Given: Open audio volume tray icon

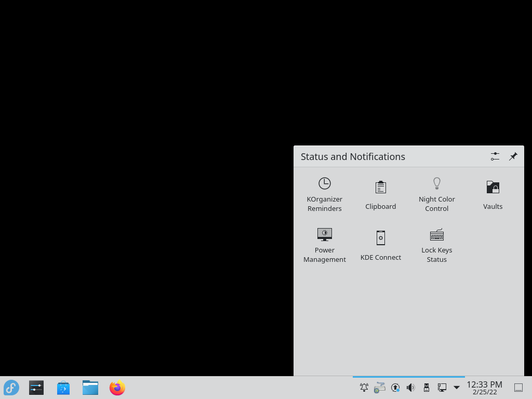Looking at the screenshot, I should 410,388.
